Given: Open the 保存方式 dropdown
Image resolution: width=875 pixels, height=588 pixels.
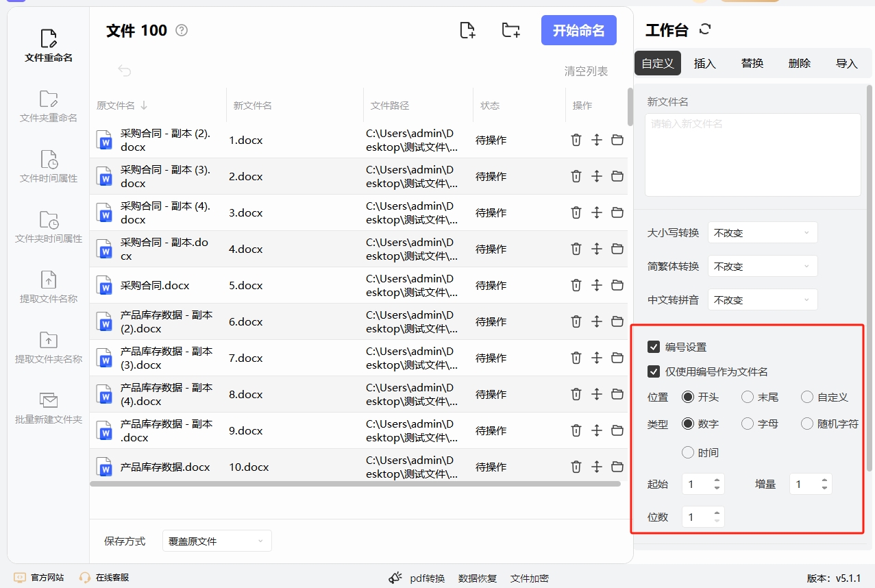Looking at the screenshot, I should tap(217, 541).
